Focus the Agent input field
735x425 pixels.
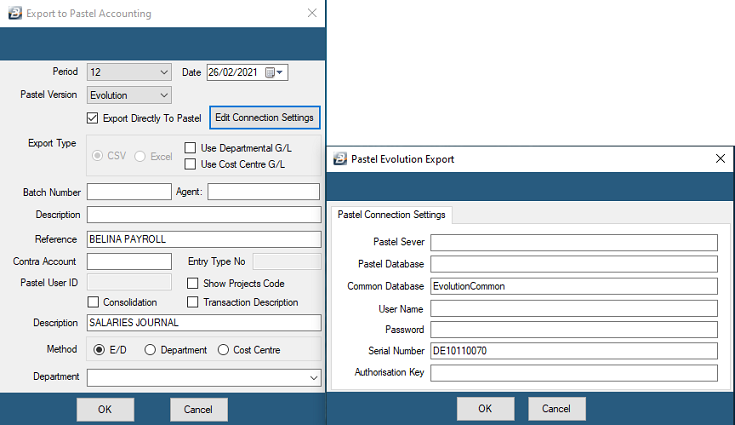coord(264,192)
